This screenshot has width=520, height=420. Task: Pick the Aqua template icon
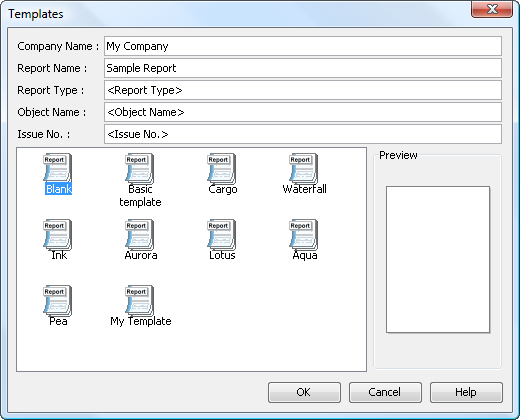(303, 234)
